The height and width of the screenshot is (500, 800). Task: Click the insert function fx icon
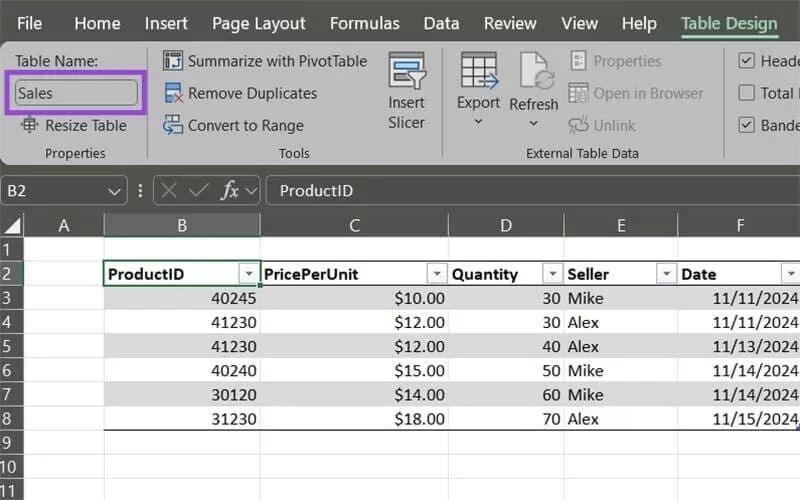point(229,191)
